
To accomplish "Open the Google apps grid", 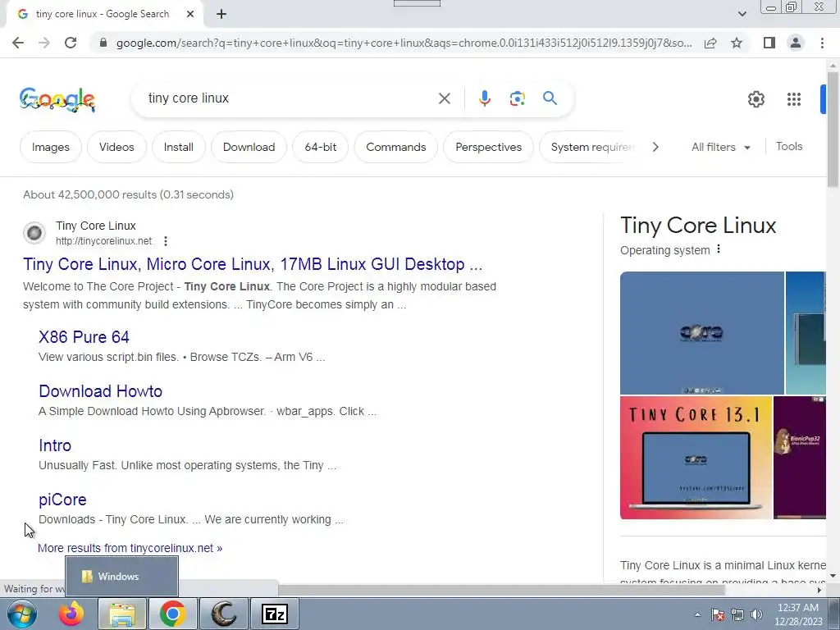I will pyautogui.click(x=794, y=99).
